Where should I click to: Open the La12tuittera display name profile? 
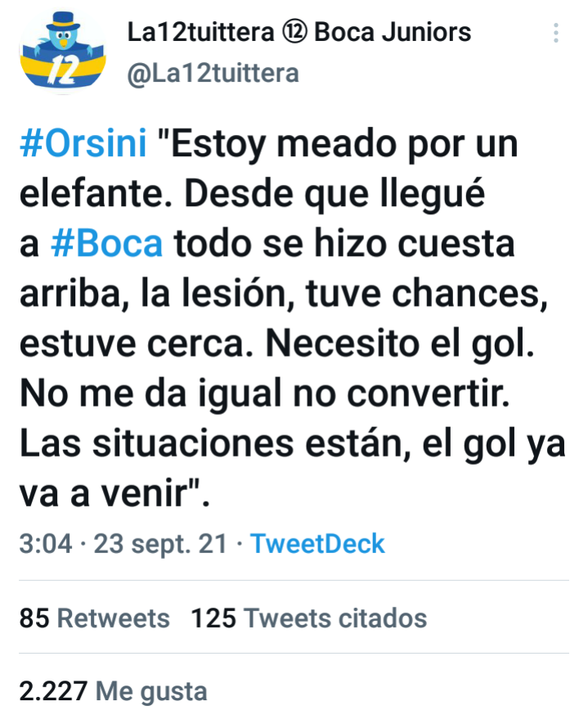click(x=299, y=33)
